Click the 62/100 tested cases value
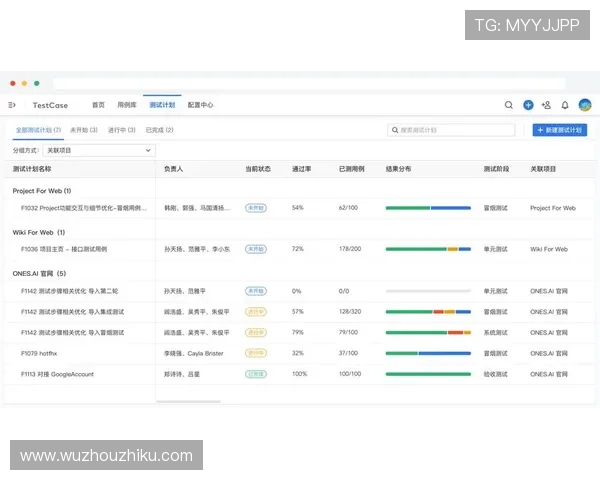Screen dimensions: 600x480 click(348, 208)
